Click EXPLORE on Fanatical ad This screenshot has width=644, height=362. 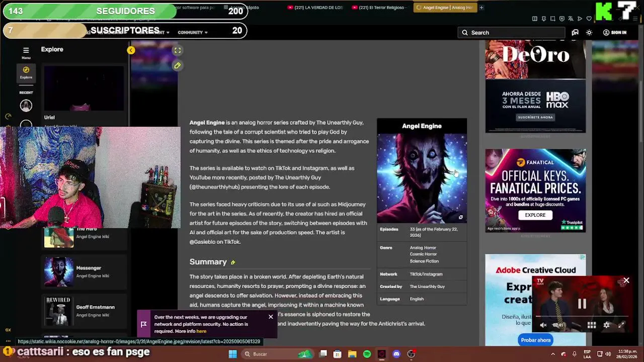[535, 215]
